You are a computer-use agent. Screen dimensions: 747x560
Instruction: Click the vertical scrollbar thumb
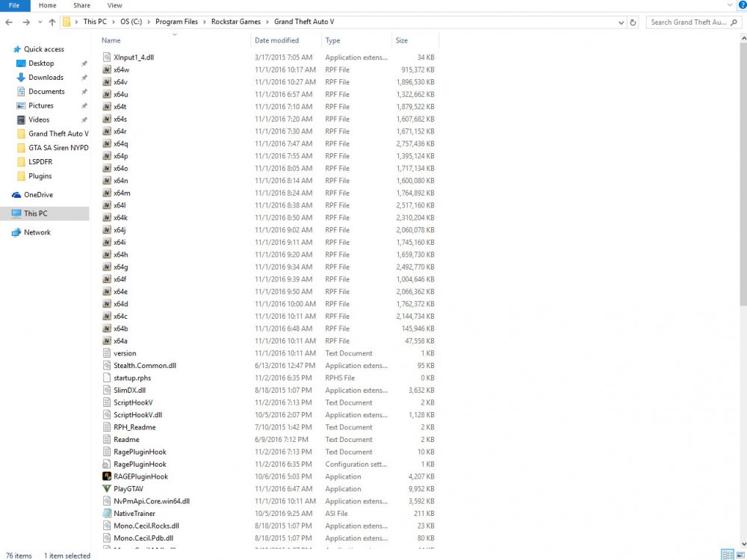[x=743, y=174]
